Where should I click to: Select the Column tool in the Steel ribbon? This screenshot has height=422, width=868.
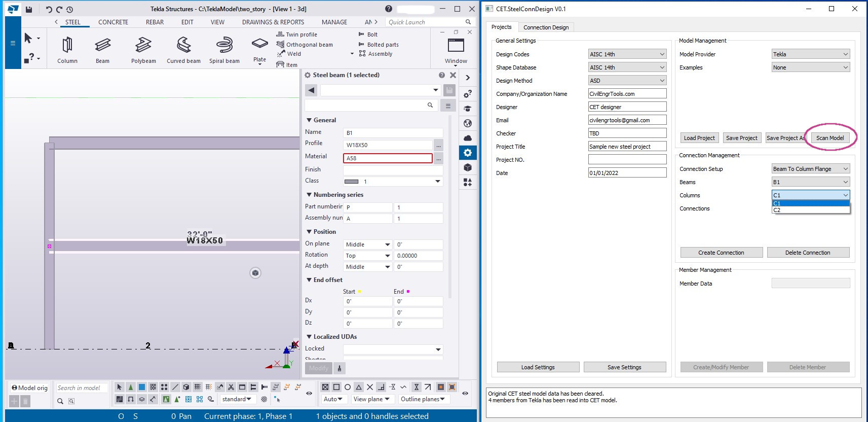pyautogui.click(x=67, y=50)
